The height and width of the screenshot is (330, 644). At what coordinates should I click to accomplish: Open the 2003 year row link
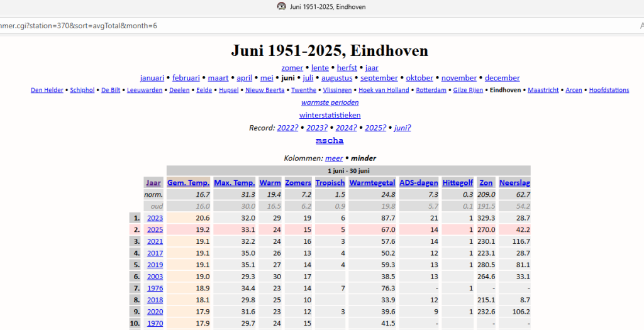pos(155,276)
